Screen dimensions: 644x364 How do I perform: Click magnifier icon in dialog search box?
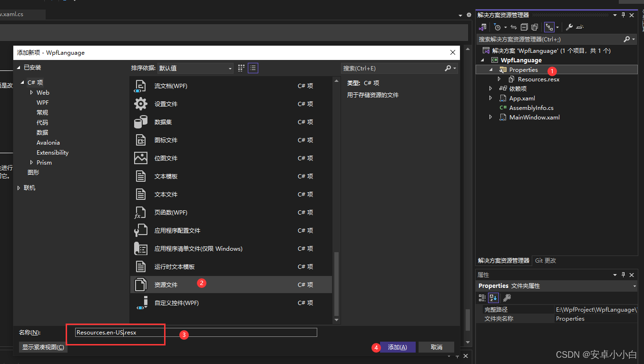click(x=448, y=68)
